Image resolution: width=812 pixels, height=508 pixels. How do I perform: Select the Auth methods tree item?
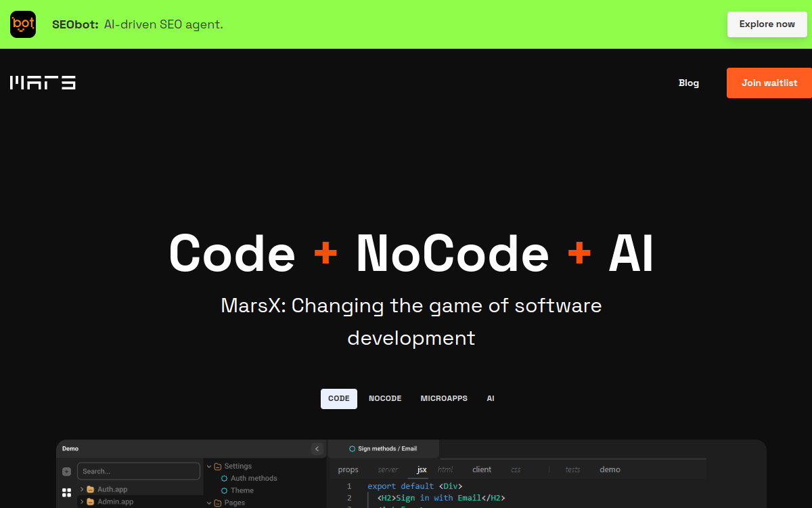(x=254, y=478)
